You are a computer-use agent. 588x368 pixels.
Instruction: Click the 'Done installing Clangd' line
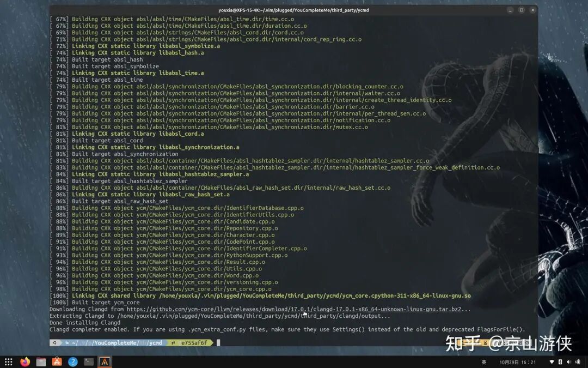tap(85, 323)
